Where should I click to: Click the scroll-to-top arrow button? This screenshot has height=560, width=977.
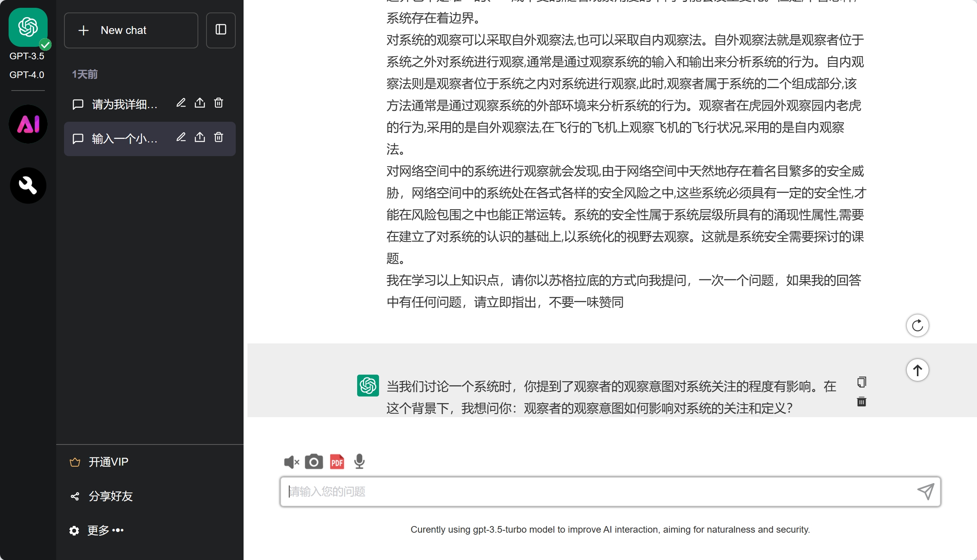point(917,370)
